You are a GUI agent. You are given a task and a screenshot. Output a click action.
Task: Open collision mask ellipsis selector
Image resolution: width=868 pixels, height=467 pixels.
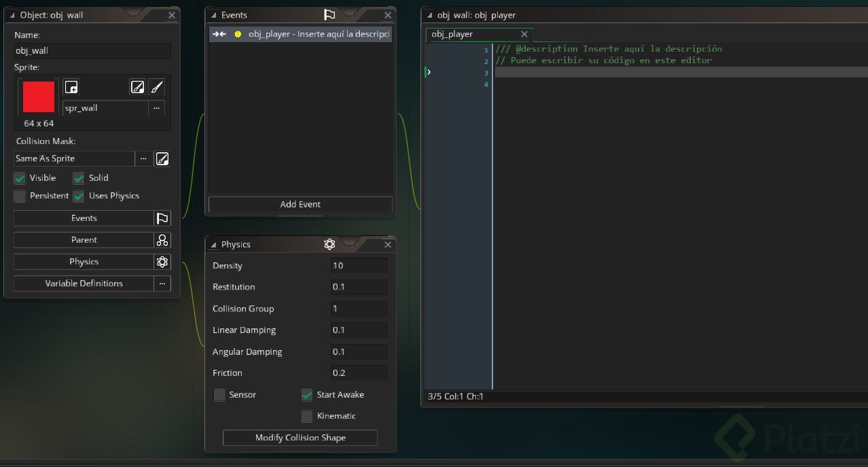(143, 158)
